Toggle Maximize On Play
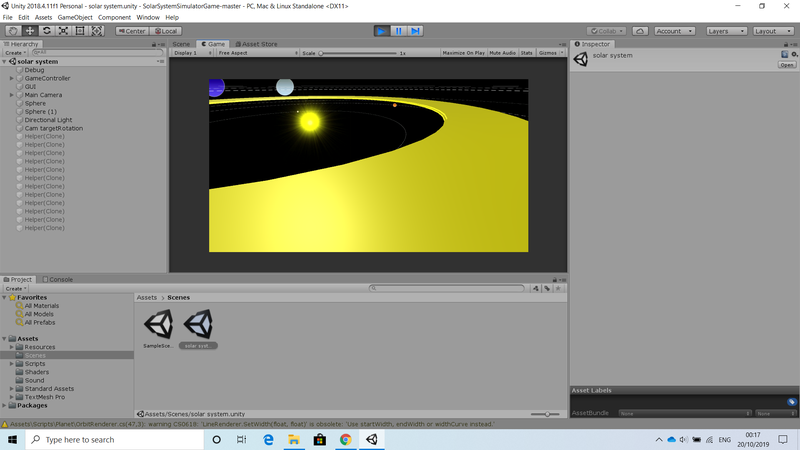The height and width of the screenshot is (450, 800). click(463, 52)
